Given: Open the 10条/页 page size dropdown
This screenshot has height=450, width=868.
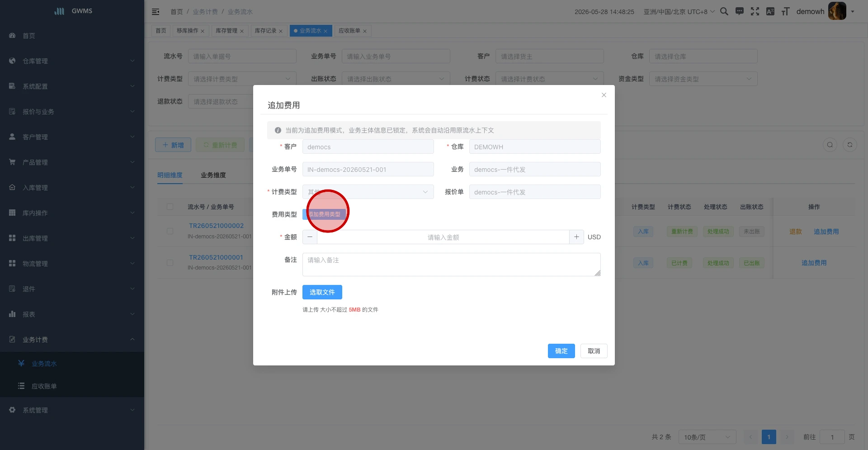Looking at the screenshot, I should [x=708, y=437].
